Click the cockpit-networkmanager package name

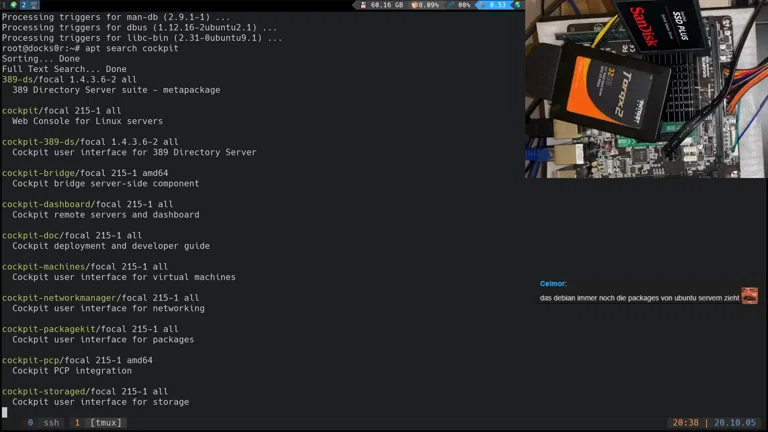click(x=59, y=298)
